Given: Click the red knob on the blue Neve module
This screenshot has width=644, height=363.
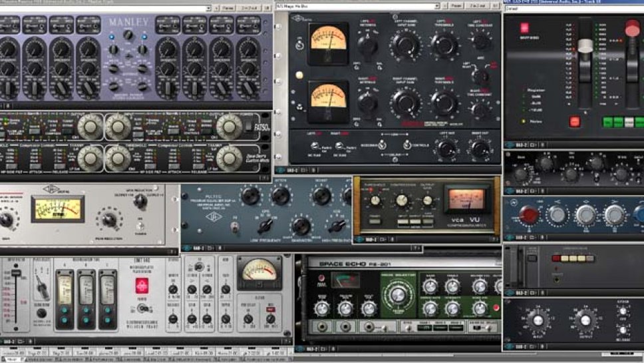Looking at the screenshot, I should tap(530, 214).
